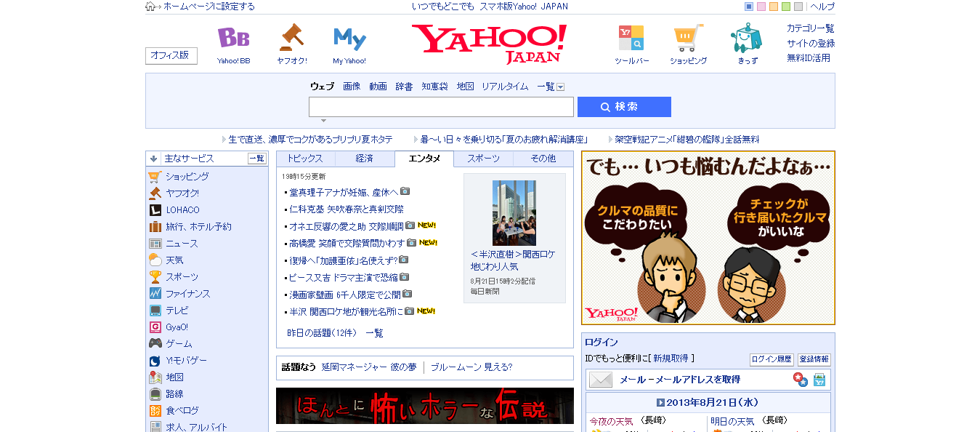Select リアルタイム search type
Image resolution: width=980 pixels, height=432 pixels.
pyautogui.click(x=505, y=87)
